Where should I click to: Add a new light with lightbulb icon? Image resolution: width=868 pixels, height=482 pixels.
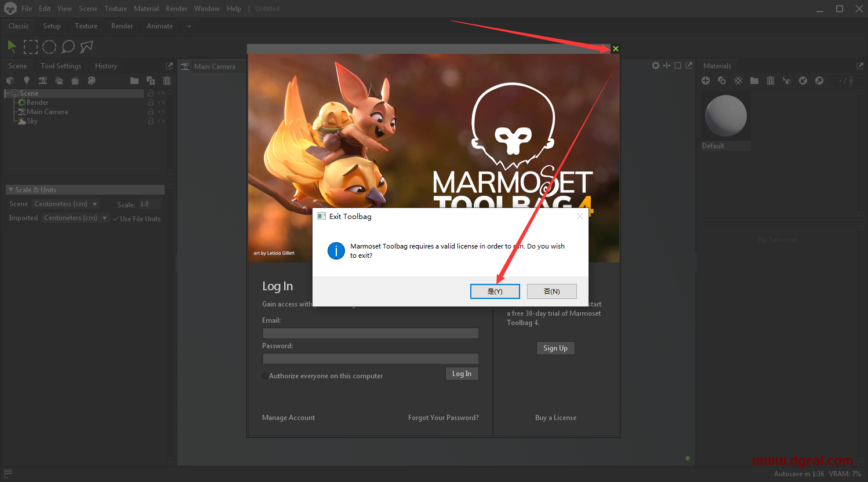(26, 81)
